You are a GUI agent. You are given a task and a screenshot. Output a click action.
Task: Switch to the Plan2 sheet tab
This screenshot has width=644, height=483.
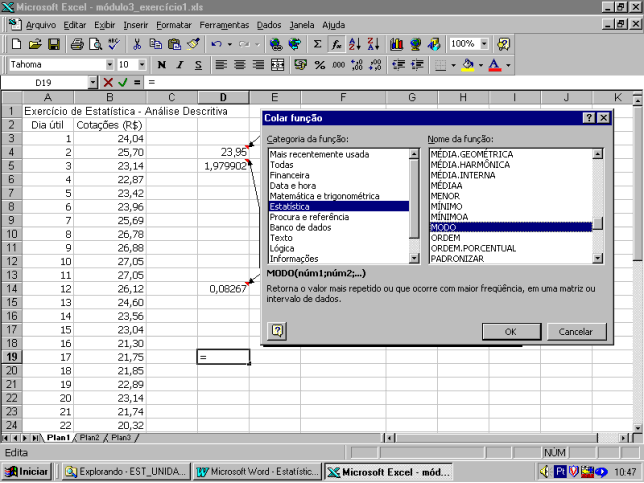click(x=90, y=438)
